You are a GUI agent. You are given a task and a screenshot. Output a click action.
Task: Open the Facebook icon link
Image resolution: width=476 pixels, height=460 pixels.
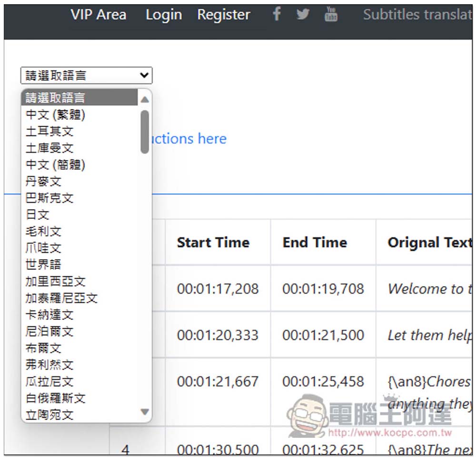click(277, 14)
